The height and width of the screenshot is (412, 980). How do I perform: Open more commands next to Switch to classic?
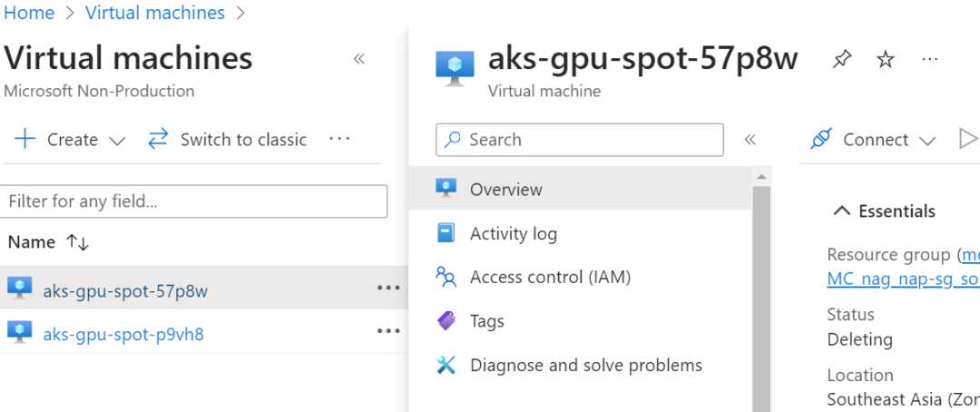click(339, 140)
